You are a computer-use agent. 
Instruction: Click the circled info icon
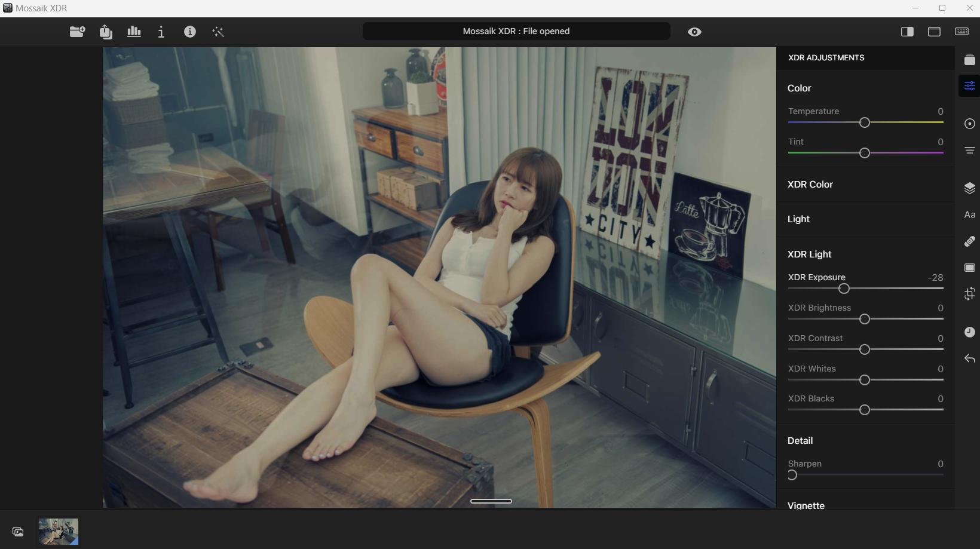[x=190, y=32]
